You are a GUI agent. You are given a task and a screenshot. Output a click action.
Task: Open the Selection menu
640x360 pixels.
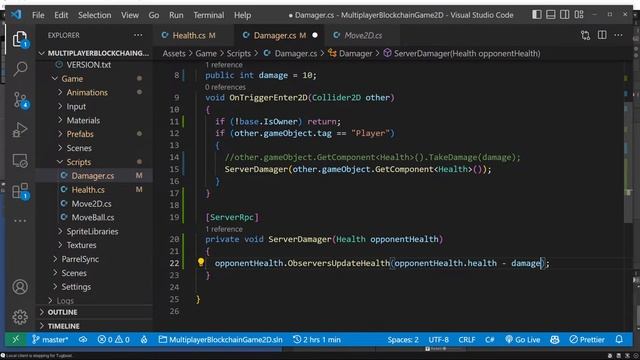click(x=94, y=15)
